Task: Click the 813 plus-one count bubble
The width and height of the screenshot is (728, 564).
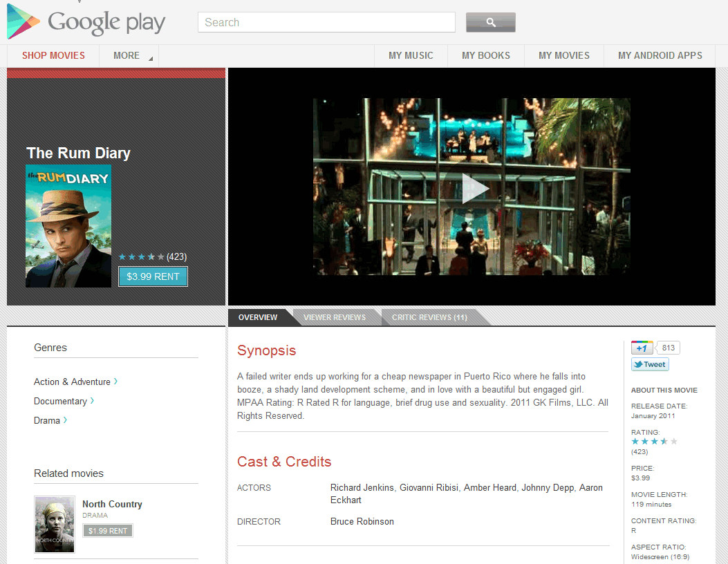Action: (x=669, y=348)
